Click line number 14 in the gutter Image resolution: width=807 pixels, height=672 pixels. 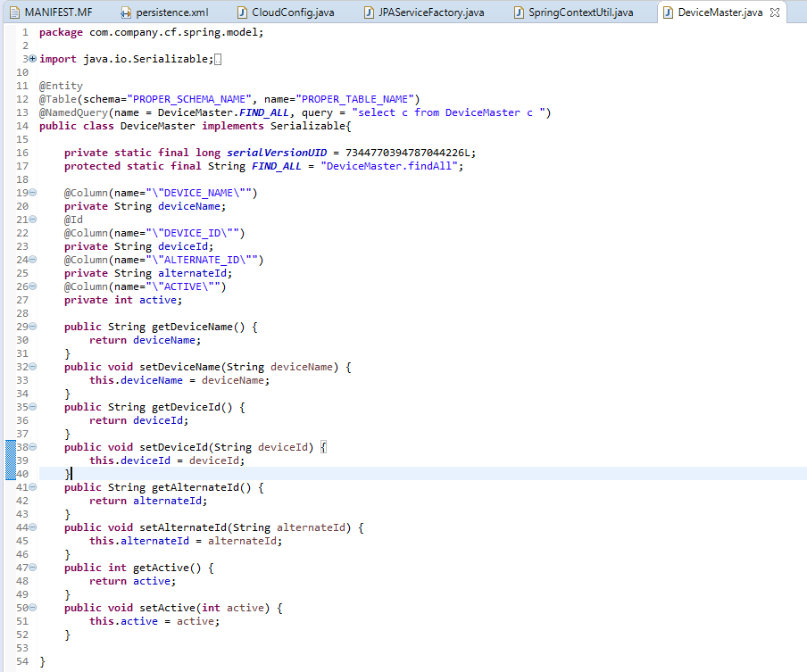coord(22,126)
